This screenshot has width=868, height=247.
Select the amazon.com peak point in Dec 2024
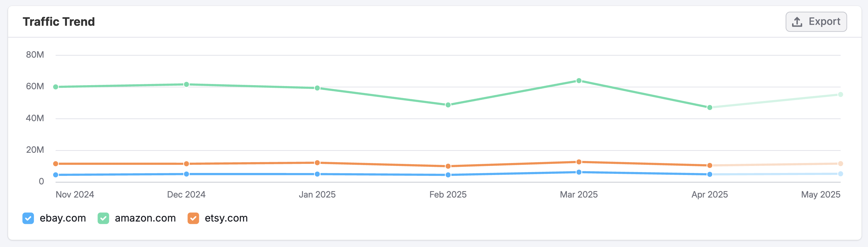[186, 84]
